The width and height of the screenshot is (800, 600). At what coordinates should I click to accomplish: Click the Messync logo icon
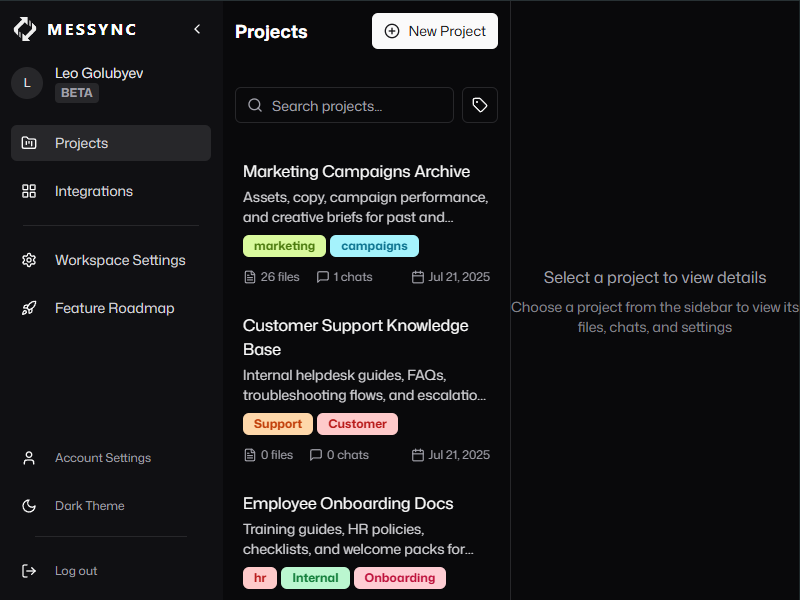(25, 29)
